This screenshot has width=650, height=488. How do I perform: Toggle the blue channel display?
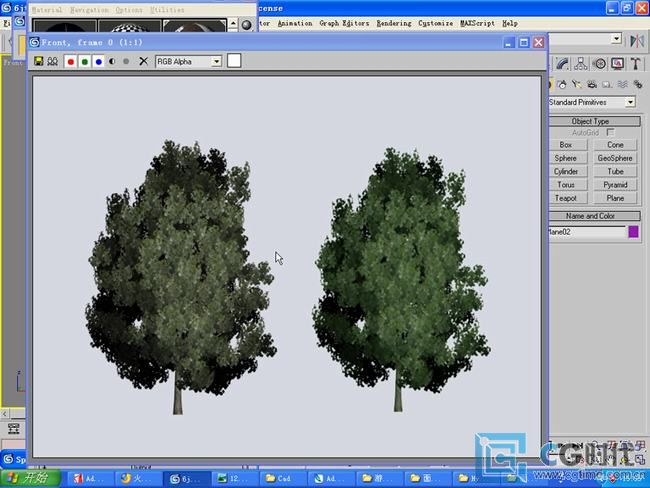coord(99,61)
